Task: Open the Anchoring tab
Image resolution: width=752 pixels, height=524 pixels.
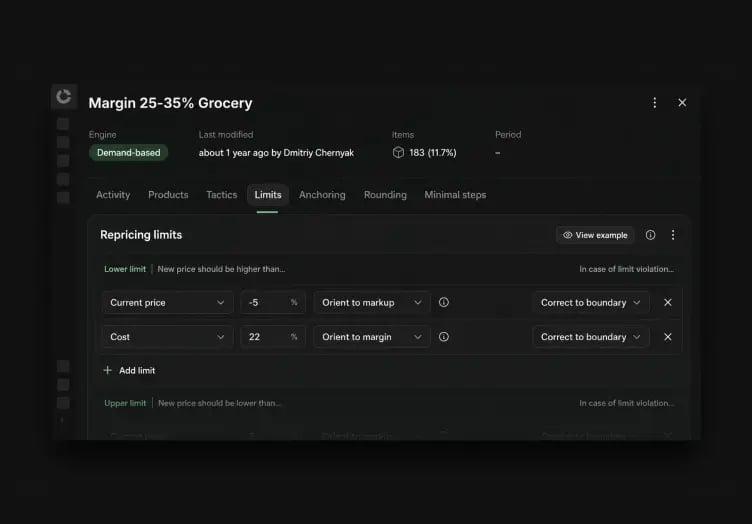Action: click(322, 195)
